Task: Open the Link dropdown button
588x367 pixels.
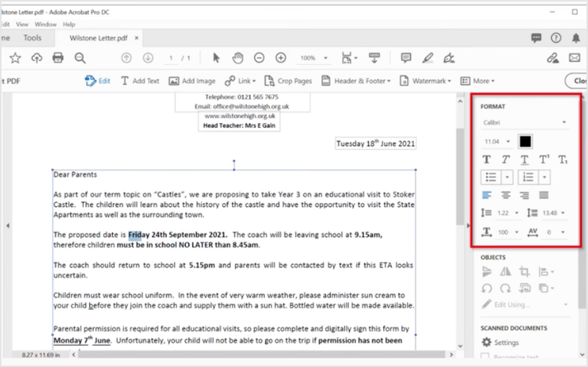Action: click(x=240, y=81)
